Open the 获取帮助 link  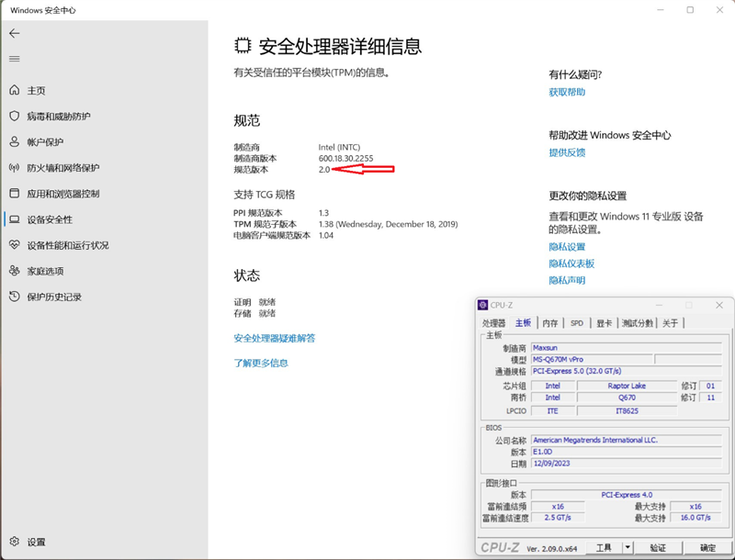click(567, 92)
